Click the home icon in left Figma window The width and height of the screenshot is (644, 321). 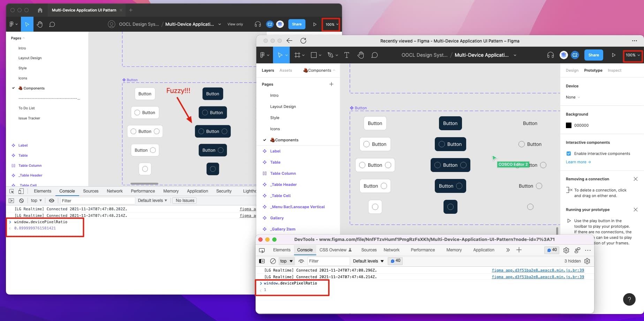40,10
